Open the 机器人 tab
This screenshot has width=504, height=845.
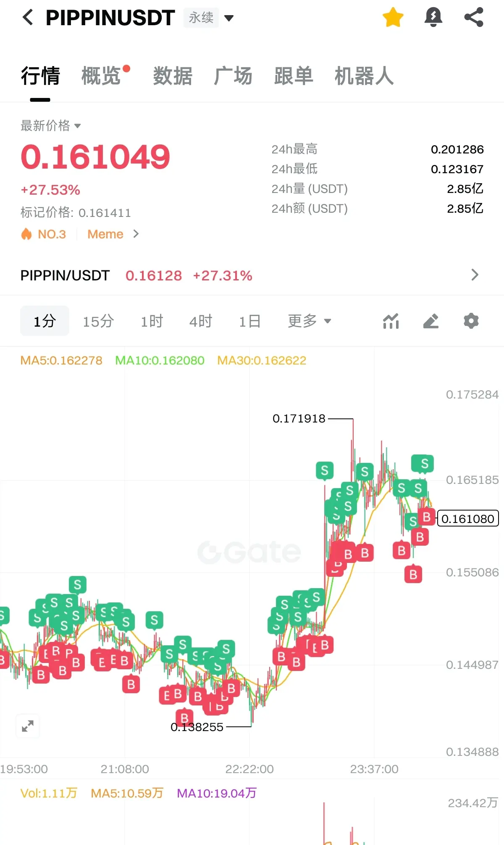pyautogui.click(x=364, y=76)
